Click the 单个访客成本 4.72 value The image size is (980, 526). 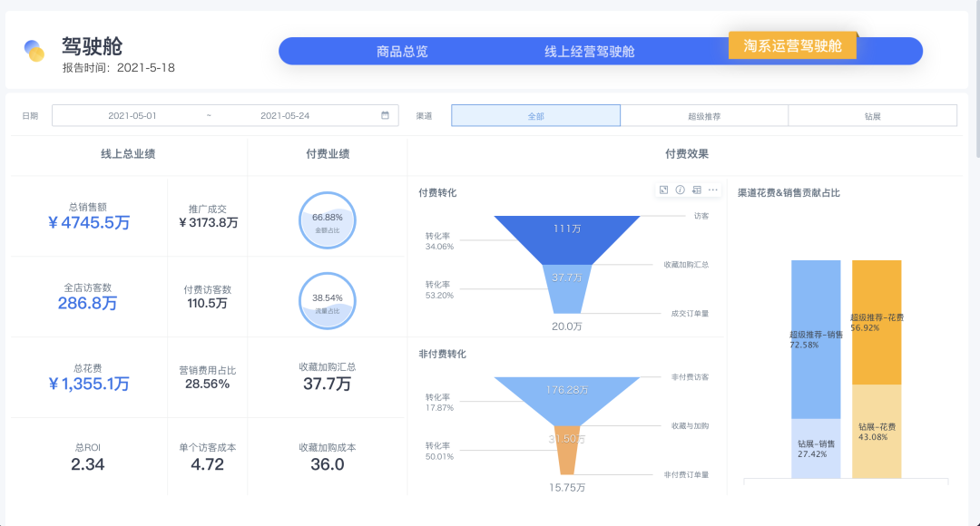pos(208,464)
